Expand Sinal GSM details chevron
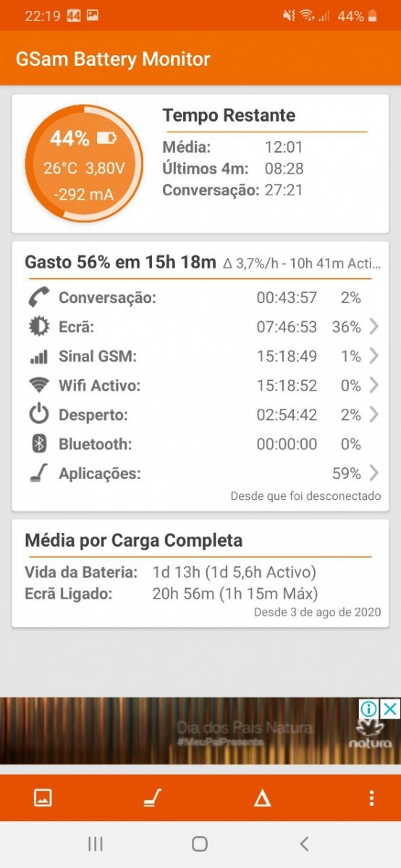 373,356
